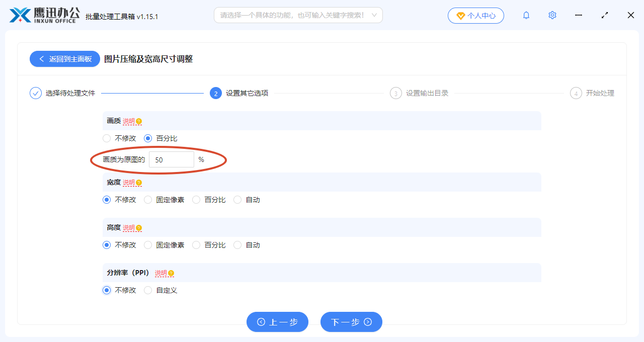
Task: Open the notification bell
Action: coord(526,15)
